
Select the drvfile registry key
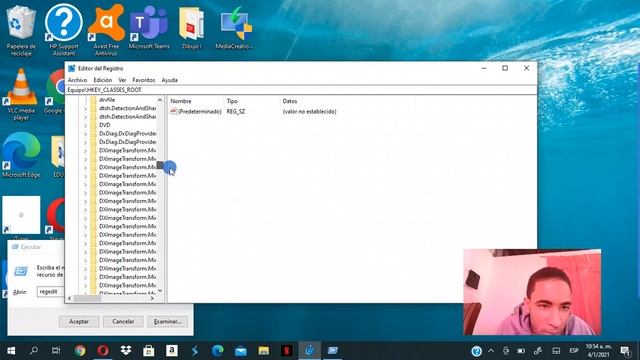point(107,100)
